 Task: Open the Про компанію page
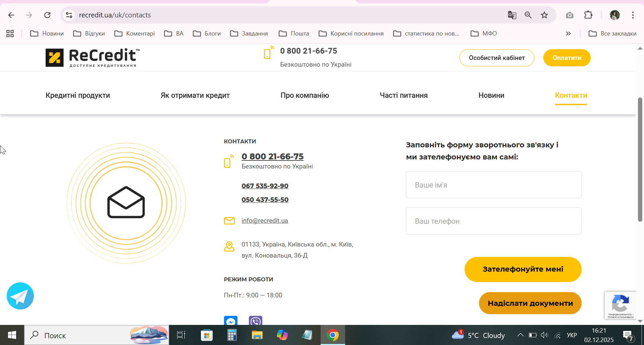(x=305, y=95)
